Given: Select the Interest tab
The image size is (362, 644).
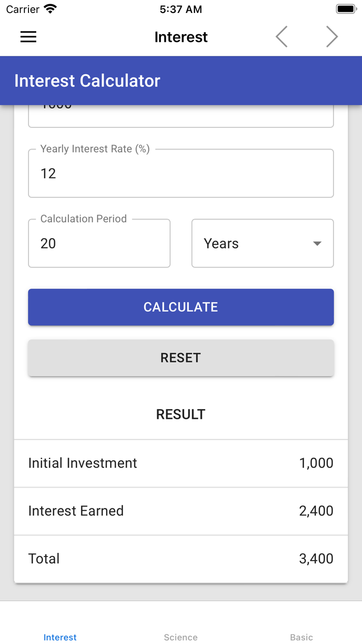Looking at the screenshot, I should [60, 637].
